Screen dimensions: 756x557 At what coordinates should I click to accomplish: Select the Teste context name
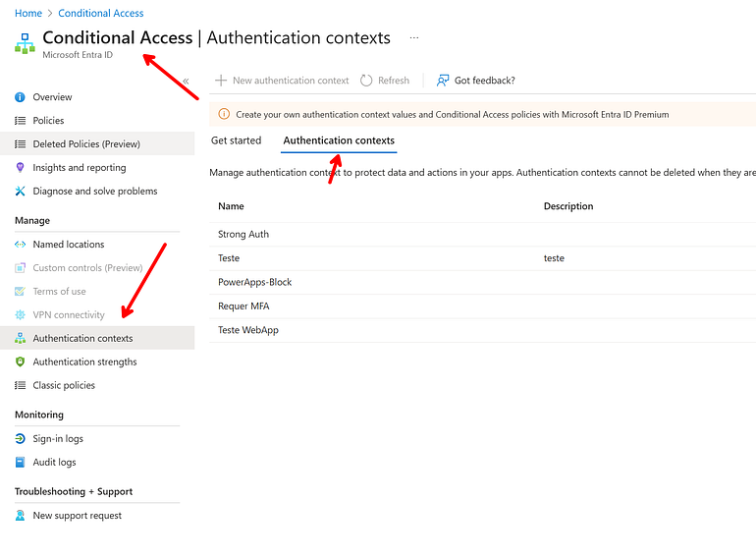pos(229,258)
